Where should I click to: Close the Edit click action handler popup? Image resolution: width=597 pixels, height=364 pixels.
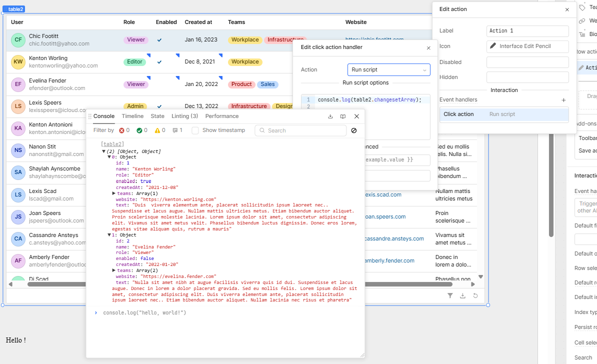(428, 48)
